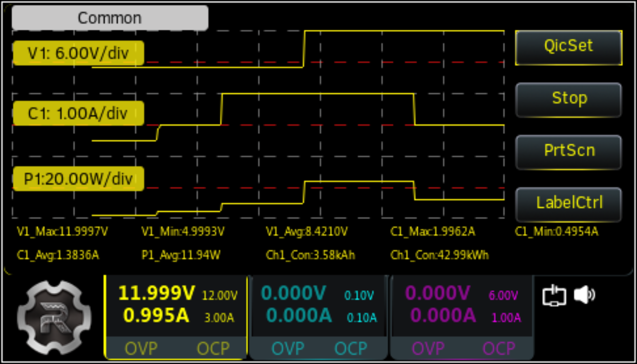The width and height of the screenshot is (637, 364).
Task: Click channel 1 set voltage 12.00V
Action: 220,296
